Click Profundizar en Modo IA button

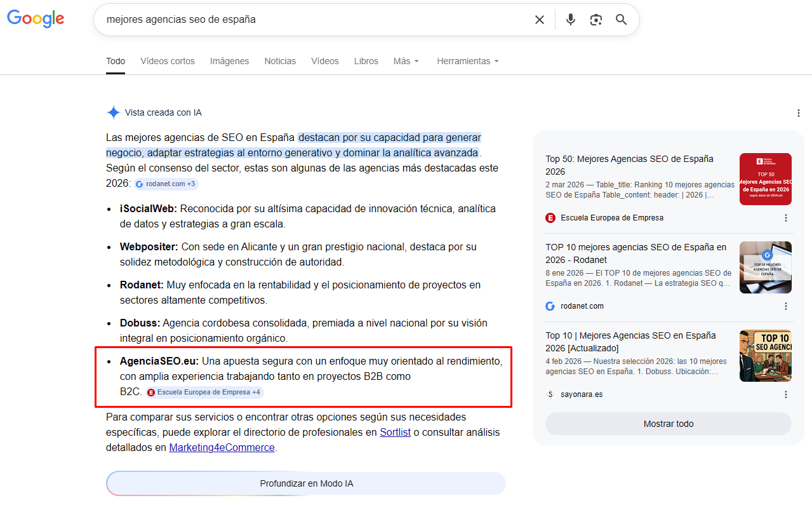click(306, 483)
